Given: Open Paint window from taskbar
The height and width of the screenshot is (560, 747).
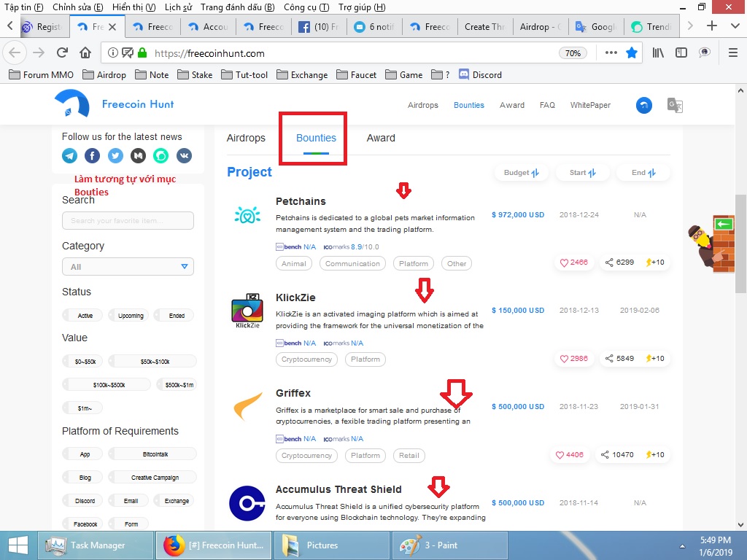Looking at the screenshot, I should 449,545.
